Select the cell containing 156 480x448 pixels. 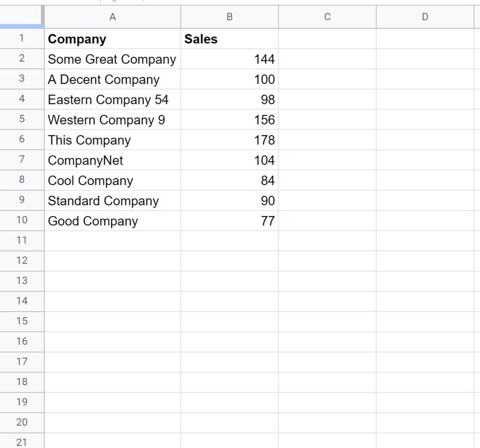coord(229,120)
